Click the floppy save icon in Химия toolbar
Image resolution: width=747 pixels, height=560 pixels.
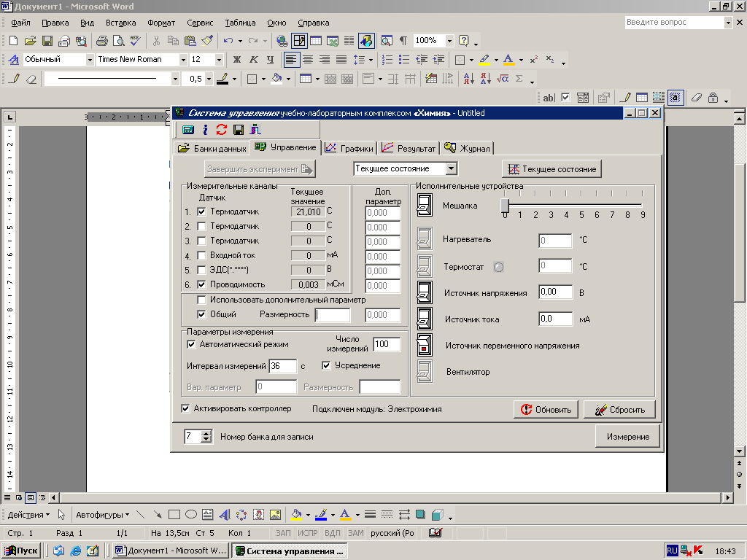click(x=239, y=130)
